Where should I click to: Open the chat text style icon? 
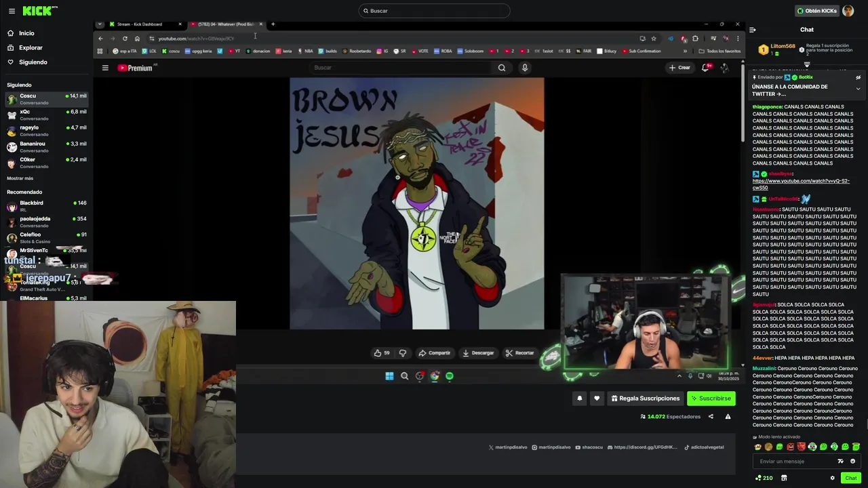(841, 462)
